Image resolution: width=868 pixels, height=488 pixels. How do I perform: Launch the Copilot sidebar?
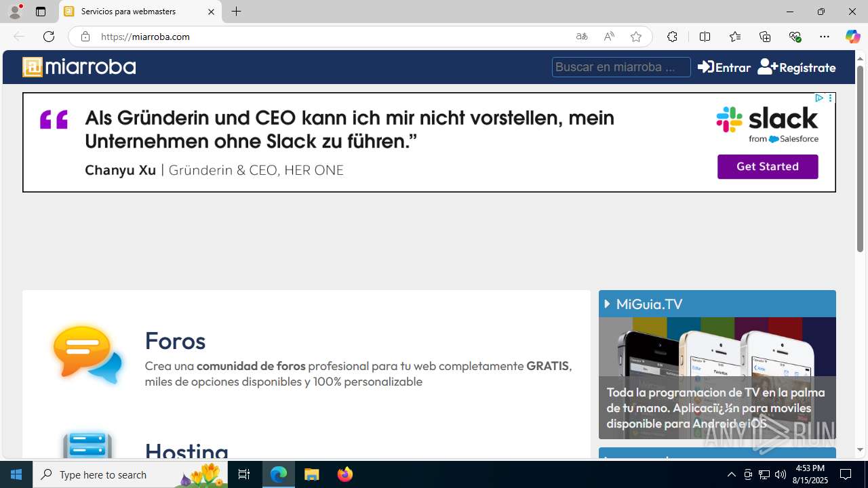click(852, 37)
